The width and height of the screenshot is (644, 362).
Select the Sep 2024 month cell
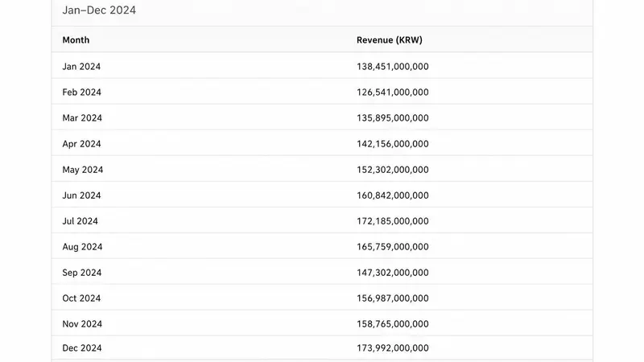(82, 273)
